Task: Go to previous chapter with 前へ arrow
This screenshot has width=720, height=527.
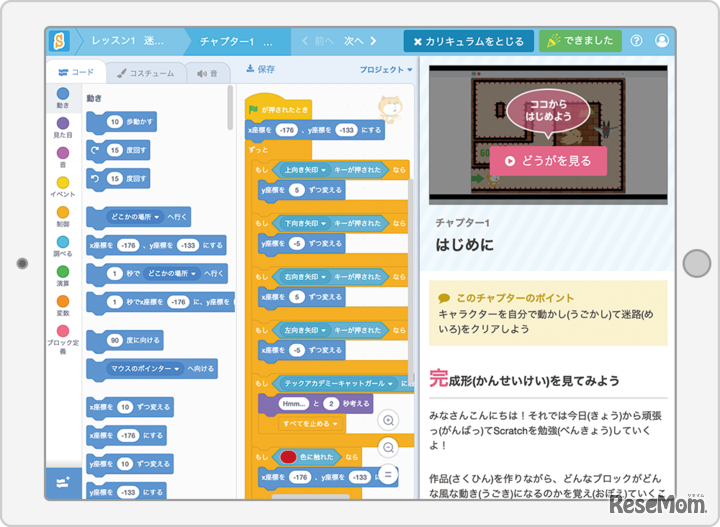Action: pos(317,41)
